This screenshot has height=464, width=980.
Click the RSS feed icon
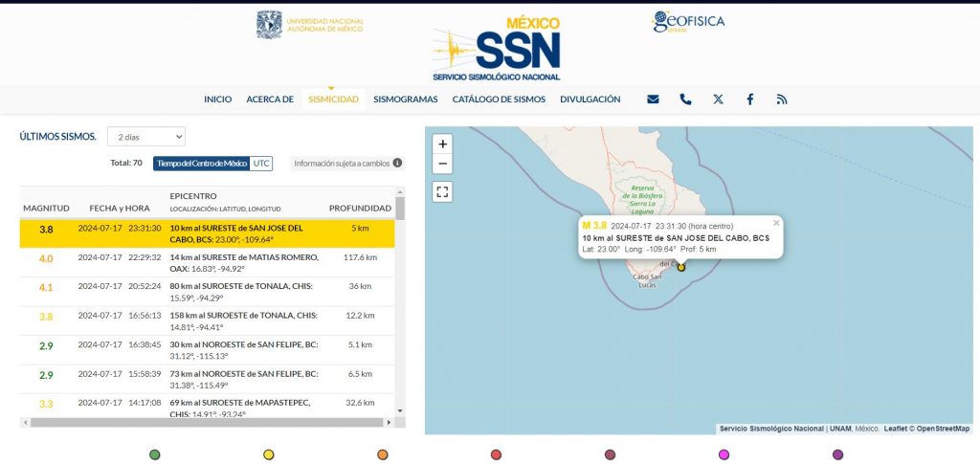(782, 99)
